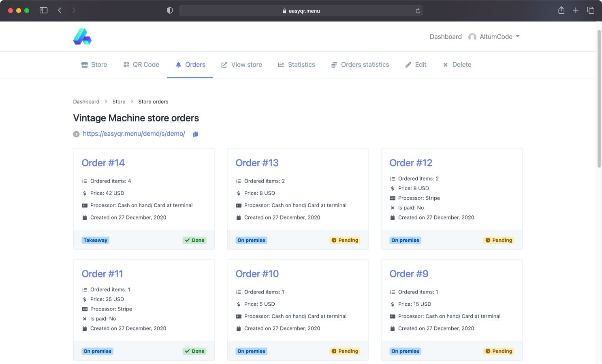Click calendar icon on Order #13 created date
The height and width of the screenshot is (364, 602).
click(x=239, y=218)
